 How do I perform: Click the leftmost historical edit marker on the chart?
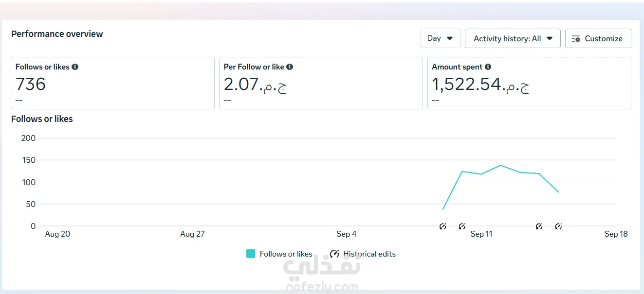[x=443, y=226]
